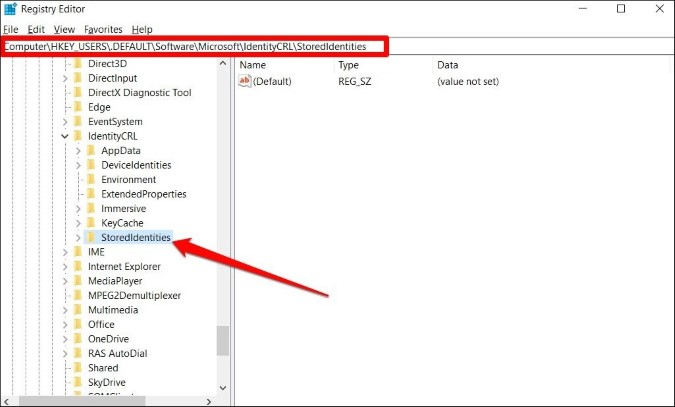This screenshot has height=407, width=675.
Task: Select the IME folder icon
Action: click(x=78, y=252)
